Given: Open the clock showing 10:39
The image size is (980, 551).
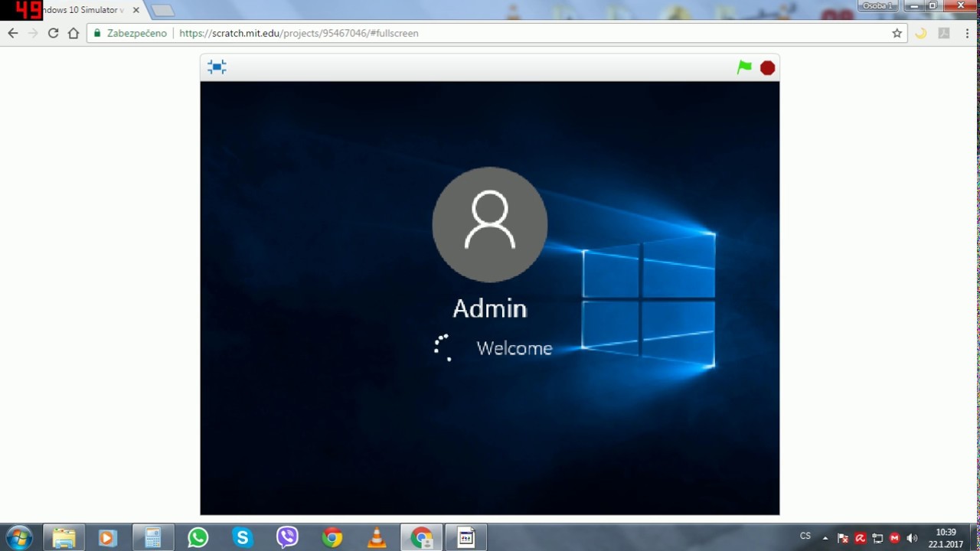Looking at the screenshot, I should (x=946, y=538).
